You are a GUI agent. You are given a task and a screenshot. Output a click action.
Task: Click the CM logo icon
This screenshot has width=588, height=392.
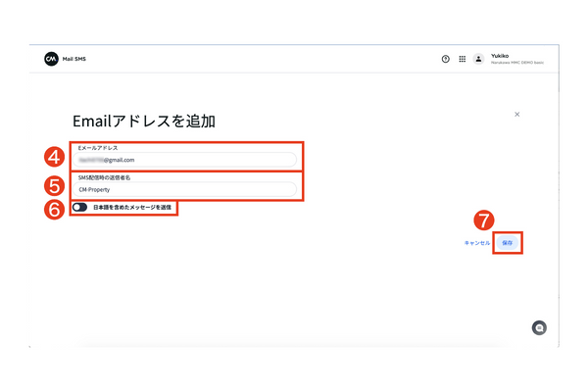click(51, 59)
